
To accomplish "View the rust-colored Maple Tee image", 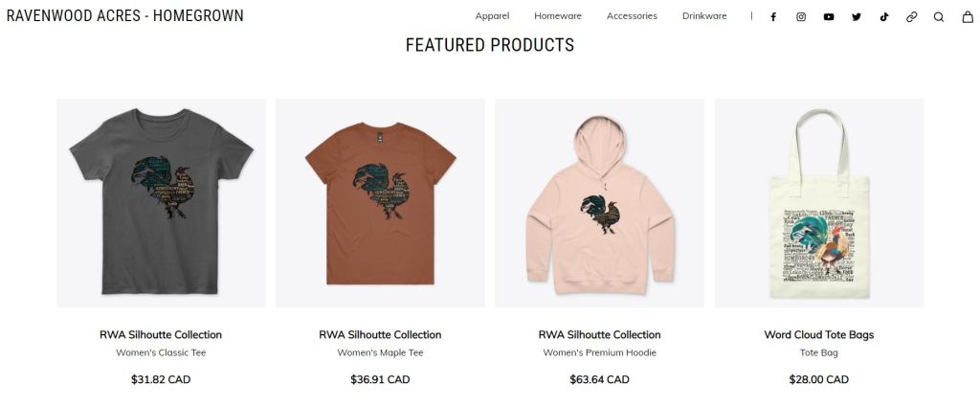I will (380, 203).
